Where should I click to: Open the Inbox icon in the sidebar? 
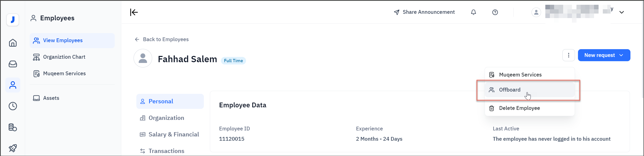click(13, 64)
